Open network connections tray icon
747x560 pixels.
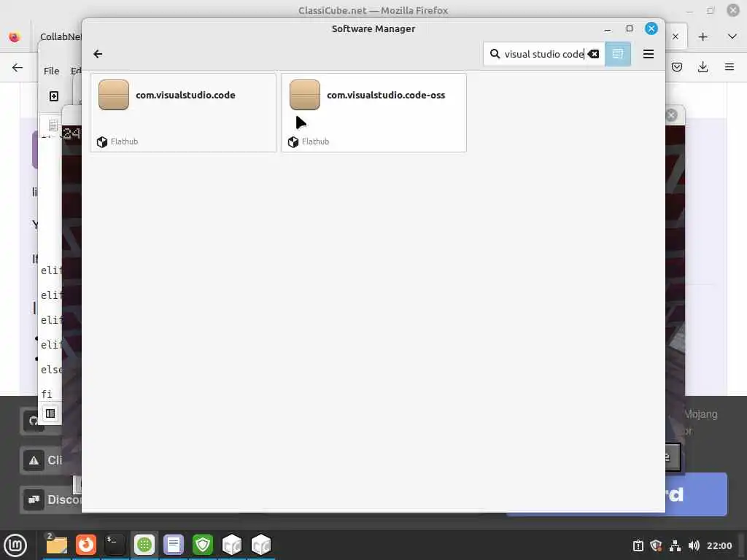pos(675,545)
